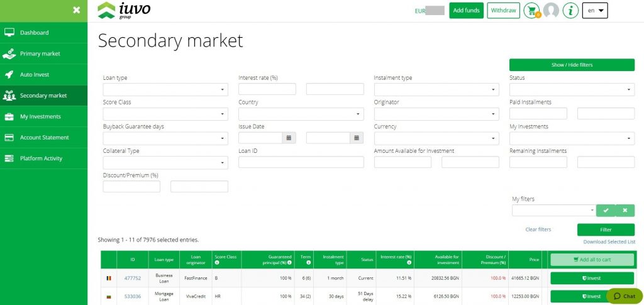Viewport: 644px width, 305px height.
Task: Open the Country dropdown
Action: pyautogui.click(x=301, y=114)
